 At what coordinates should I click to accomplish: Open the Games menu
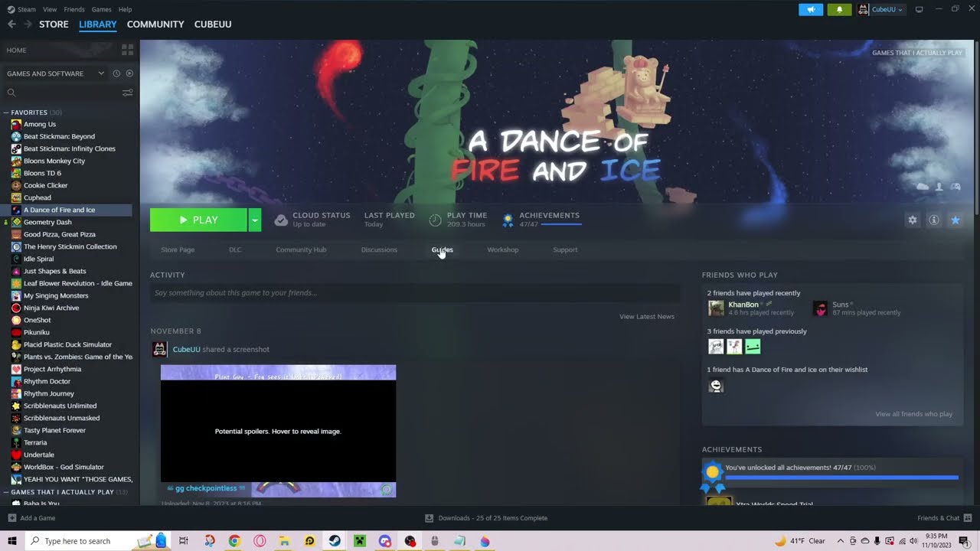click(x=101, y=9)
